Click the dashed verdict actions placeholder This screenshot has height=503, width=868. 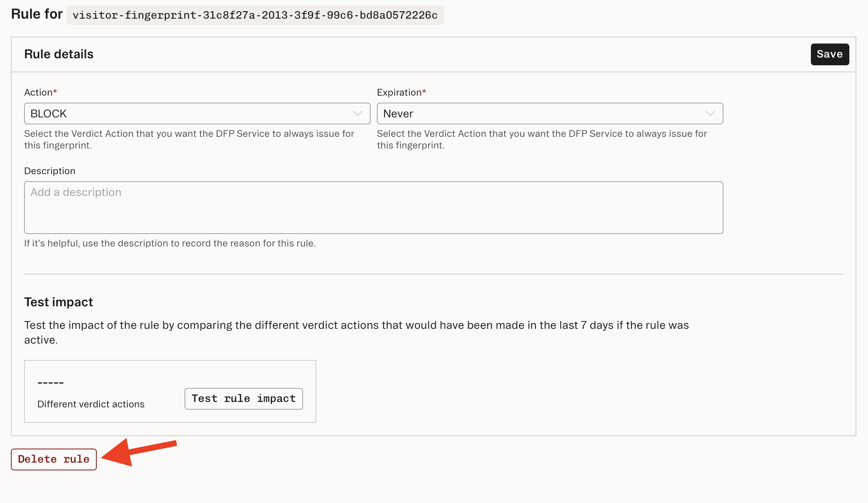coord(51,382)
